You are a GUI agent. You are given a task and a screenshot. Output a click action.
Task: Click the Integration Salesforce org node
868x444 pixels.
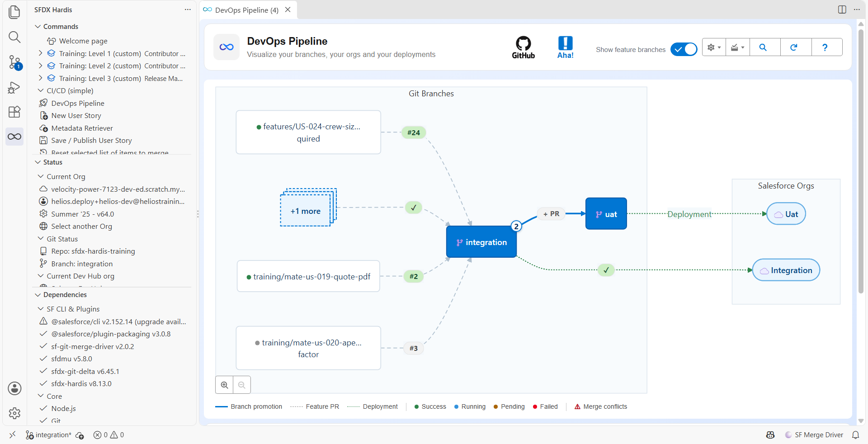[x=786, y=270]
